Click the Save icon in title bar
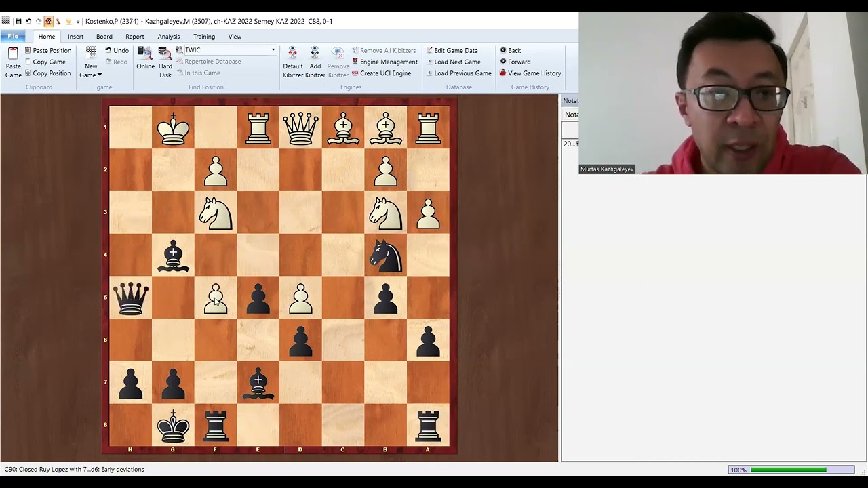 (x=18, y=21)
